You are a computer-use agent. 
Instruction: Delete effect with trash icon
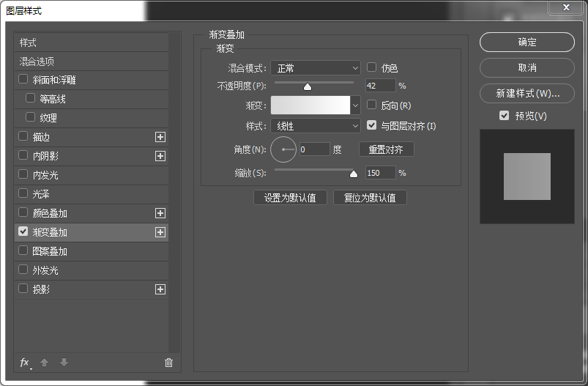click(168, 363)
